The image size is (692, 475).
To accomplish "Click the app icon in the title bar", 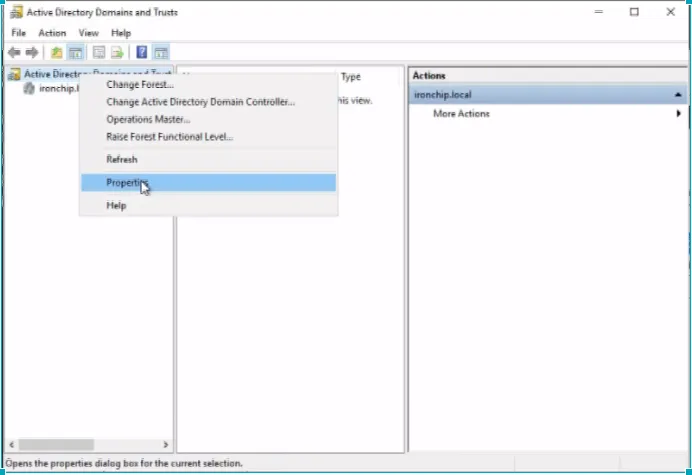I will pos(16,12).
